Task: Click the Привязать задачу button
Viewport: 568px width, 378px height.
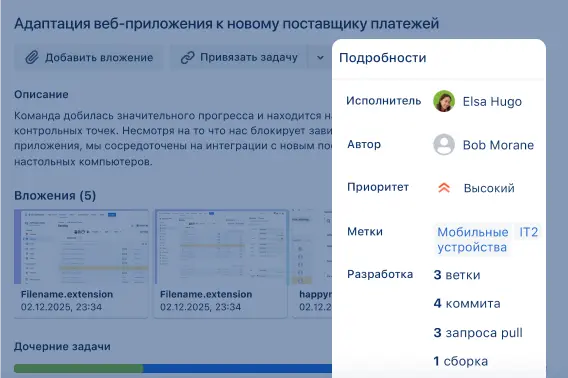Action: (x=239, y=57)
